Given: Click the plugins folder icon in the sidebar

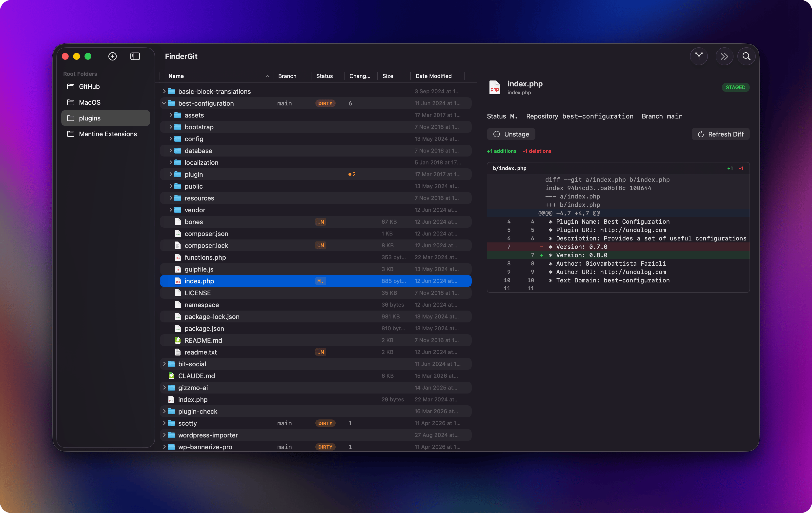Looking at the screenshot, I should (71, 118).
